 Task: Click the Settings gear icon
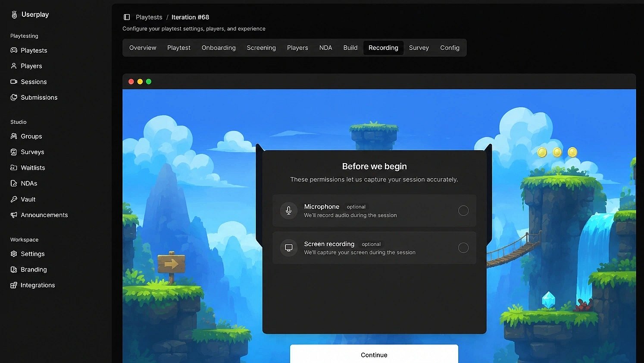tap(14, 254)
